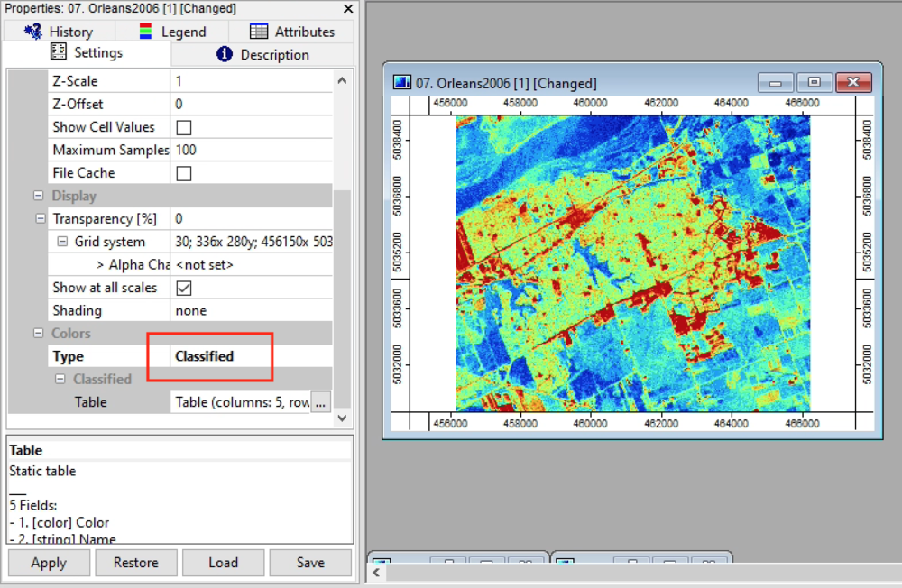Open the classification table via the ellipsis button

(320, 402)
